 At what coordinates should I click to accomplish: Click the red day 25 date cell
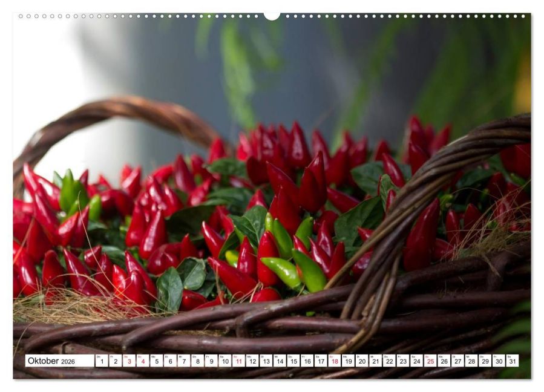click(431, 361)
